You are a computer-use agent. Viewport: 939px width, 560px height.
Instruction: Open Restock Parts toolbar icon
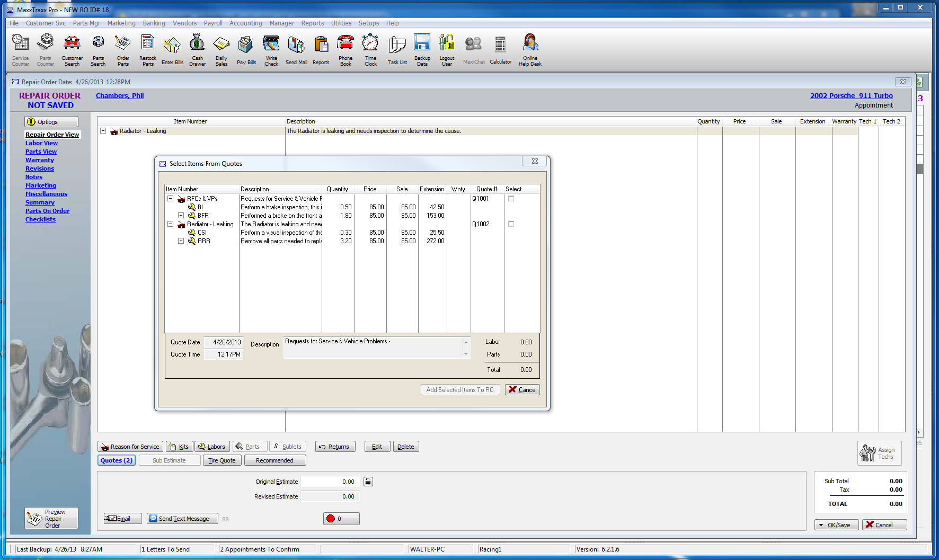click(148, 50)
